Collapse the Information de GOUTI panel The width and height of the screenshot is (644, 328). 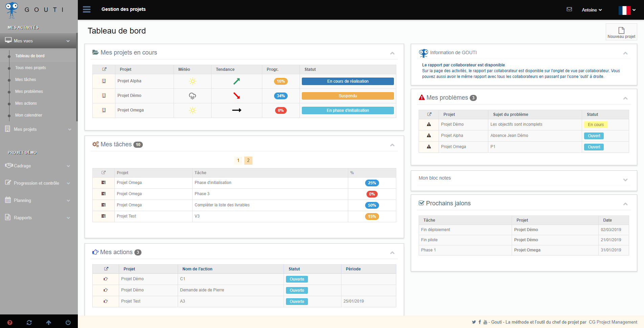click(625, 53)
